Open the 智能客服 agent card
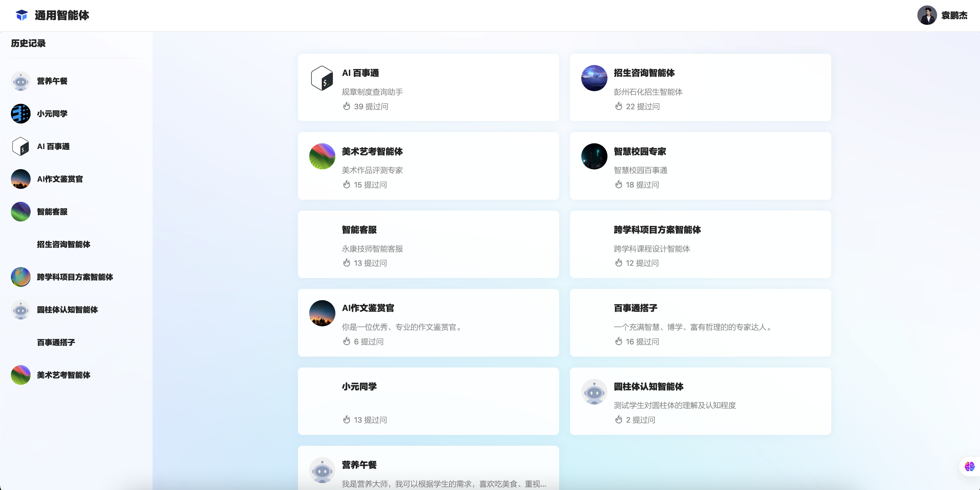This screenshot has height=490, width=980. tap(428, 244)
